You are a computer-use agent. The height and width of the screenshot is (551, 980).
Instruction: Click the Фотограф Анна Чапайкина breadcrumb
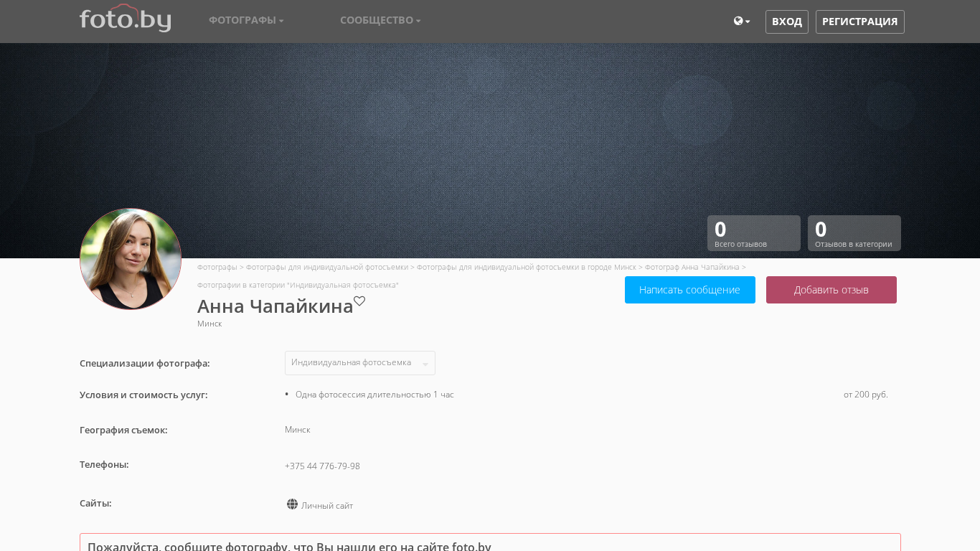pyautogui.click(x=692, y=268)
